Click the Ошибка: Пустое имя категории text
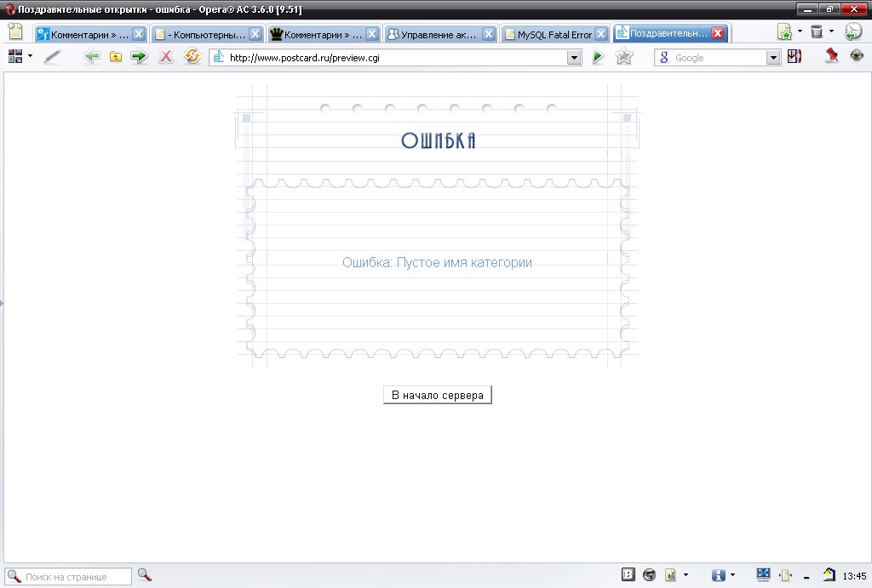 [x=437, y=262]
